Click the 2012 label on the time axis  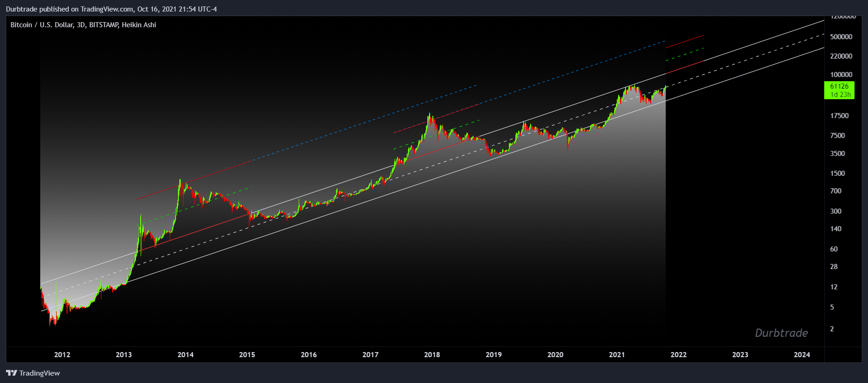point(62,355)
